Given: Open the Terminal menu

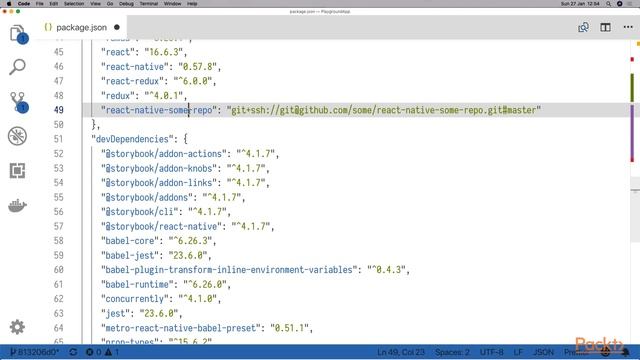Looking at the screenshot, I should [x=149, y=4].
